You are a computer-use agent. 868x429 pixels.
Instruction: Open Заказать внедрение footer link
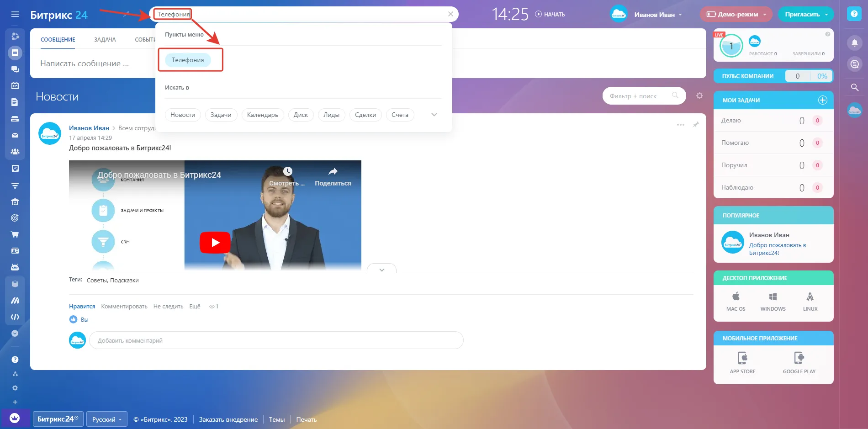[228, 419]
